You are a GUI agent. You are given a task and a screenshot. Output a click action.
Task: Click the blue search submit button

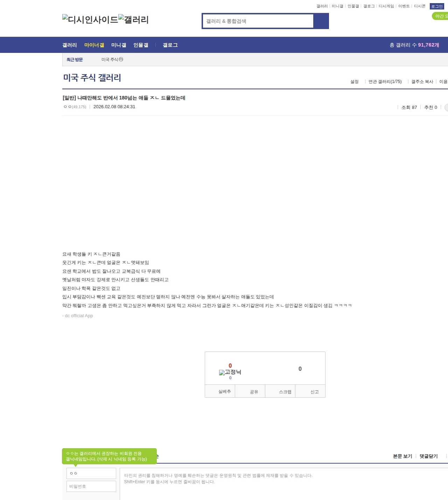tap(321, 21)
